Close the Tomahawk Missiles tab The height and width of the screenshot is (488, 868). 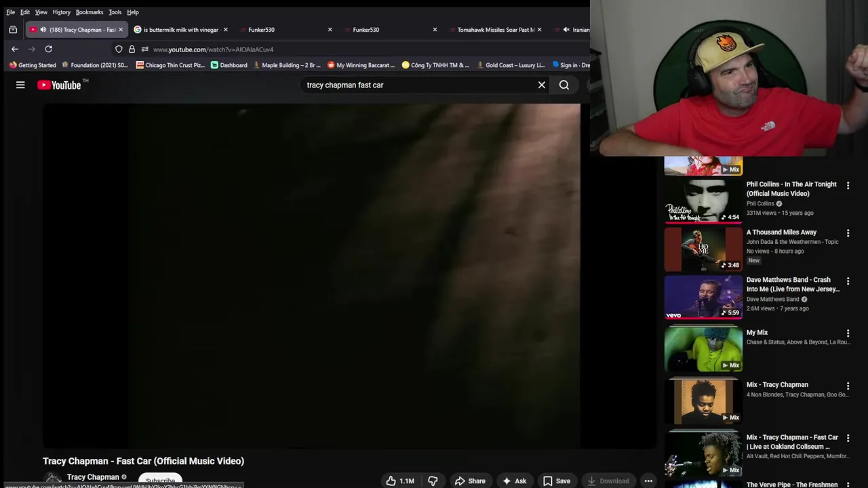click(539, 30)
